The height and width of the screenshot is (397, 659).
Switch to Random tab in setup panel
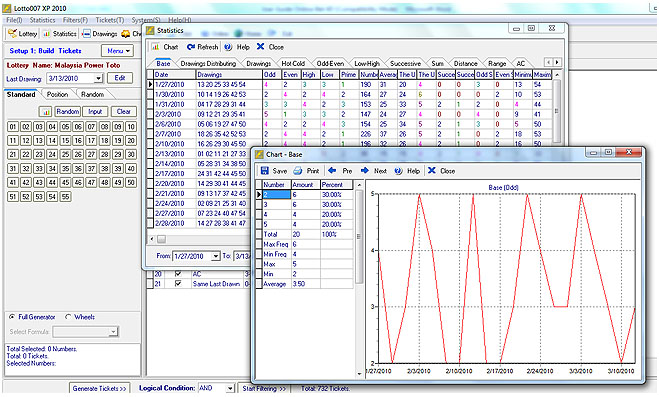click(x=92, y=95)
